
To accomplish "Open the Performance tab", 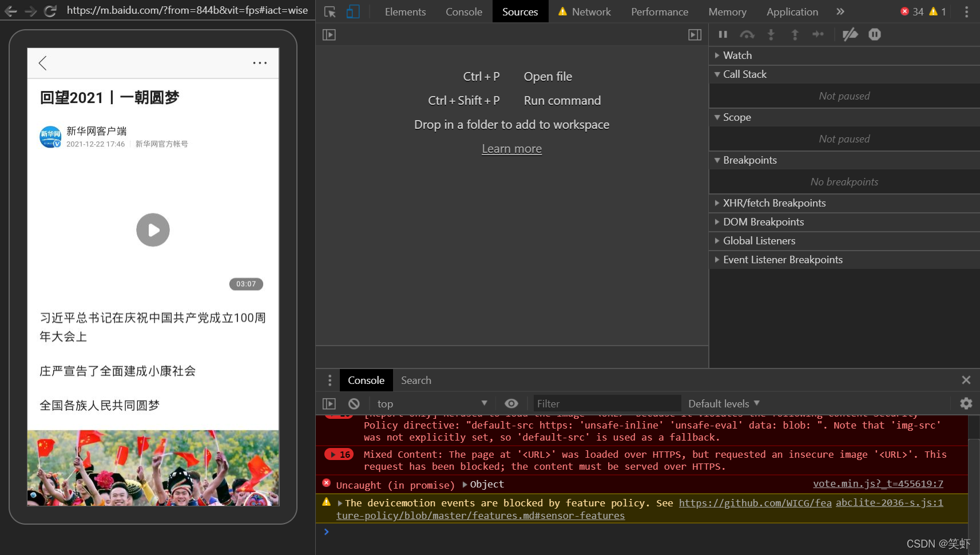I will point(660,11).
